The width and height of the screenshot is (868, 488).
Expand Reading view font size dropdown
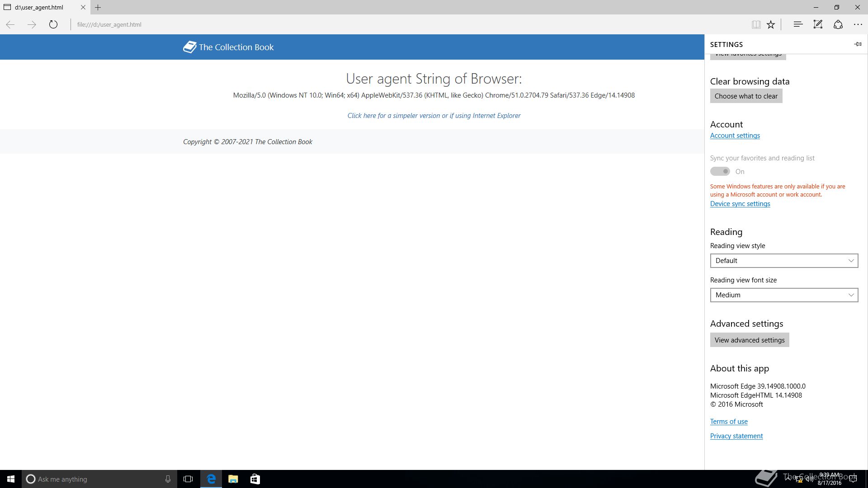[784, 295]
